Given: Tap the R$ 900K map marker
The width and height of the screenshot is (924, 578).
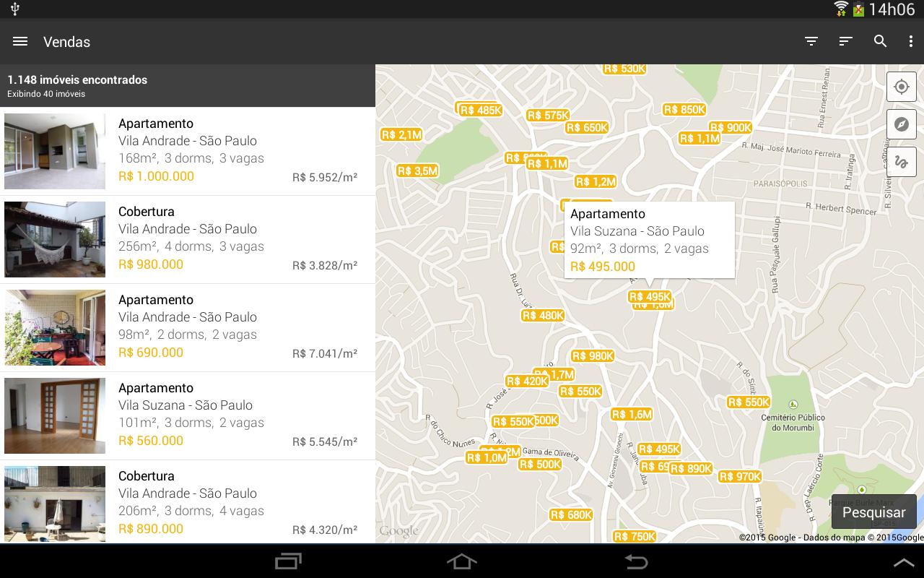Looking at the screenshot, I should tap(731, 127).
